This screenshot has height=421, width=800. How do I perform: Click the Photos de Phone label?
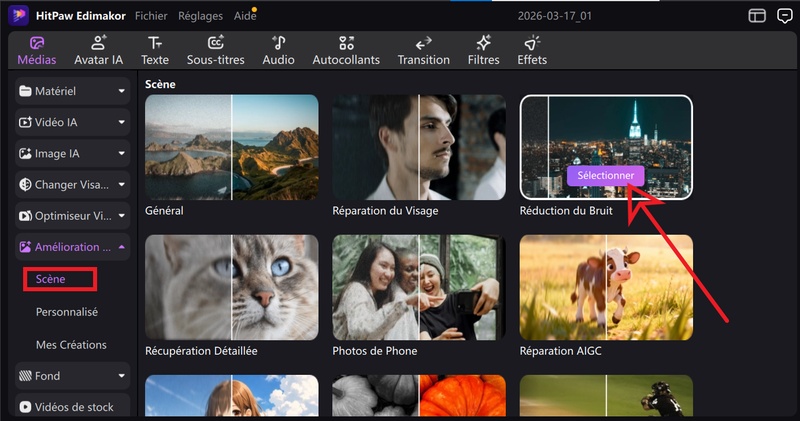click(x=374, y=351)
